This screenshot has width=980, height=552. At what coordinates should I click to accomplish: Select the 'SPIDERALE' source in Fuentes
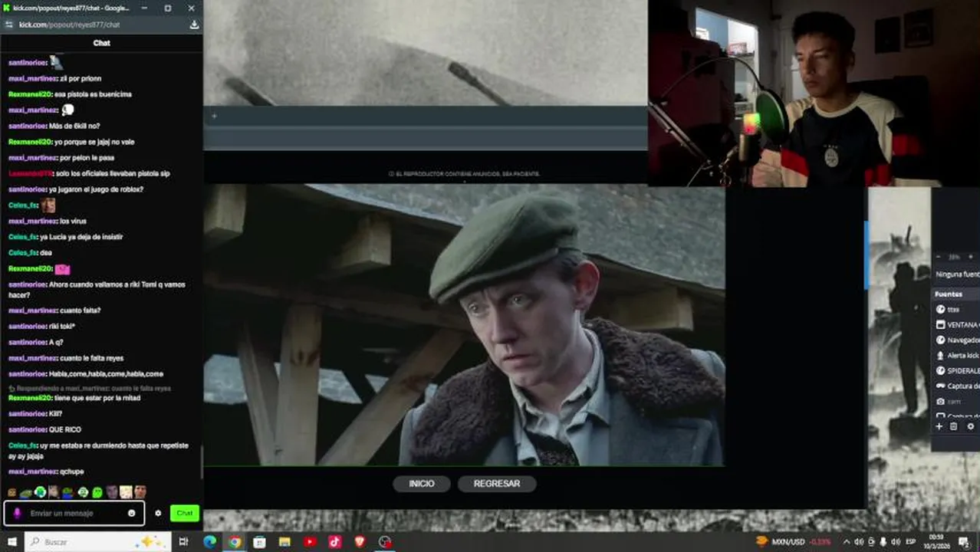(x=956, y=370)
